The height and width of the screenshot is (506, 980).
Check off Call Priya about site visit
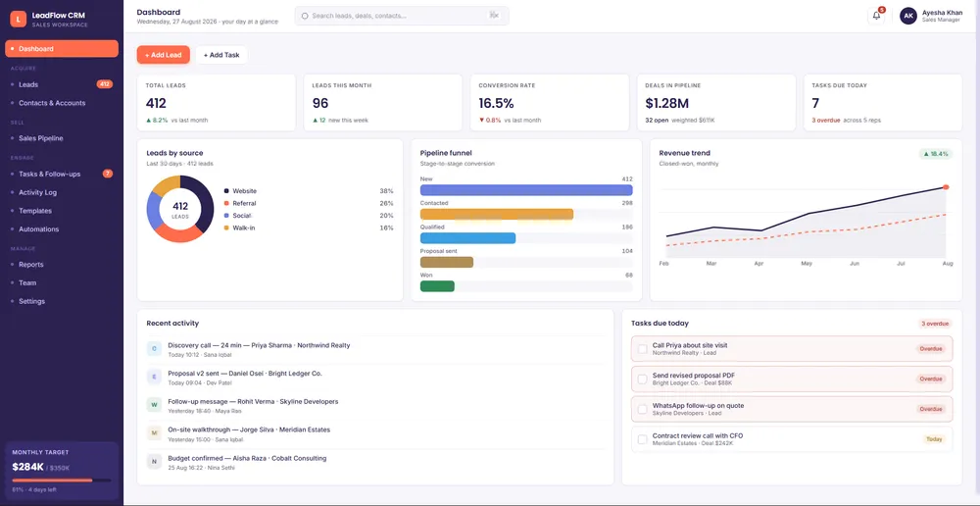[642, 349]
